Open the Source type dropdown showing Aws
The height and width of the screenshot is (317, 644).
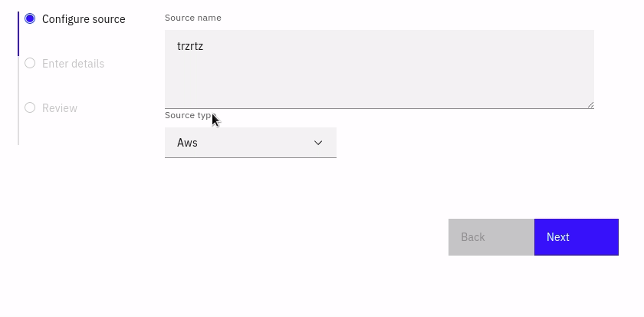point(250,142)
